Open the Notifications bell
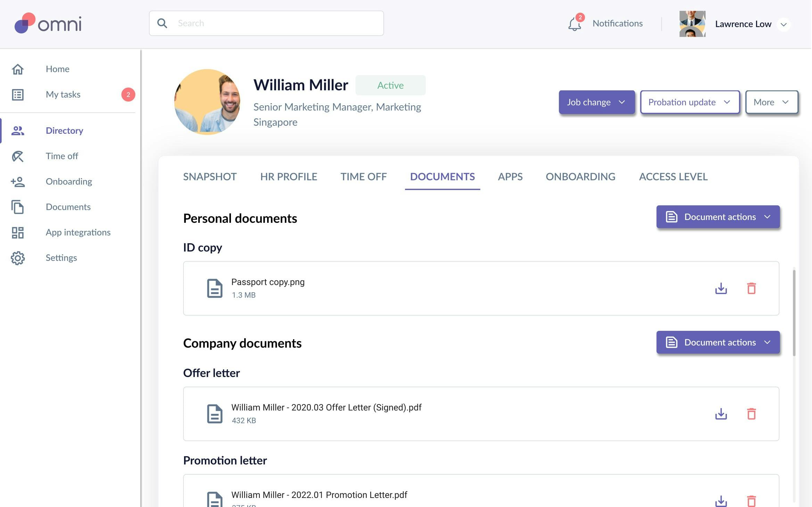This screenshot has width=812, height=507. tap(574, 23)
